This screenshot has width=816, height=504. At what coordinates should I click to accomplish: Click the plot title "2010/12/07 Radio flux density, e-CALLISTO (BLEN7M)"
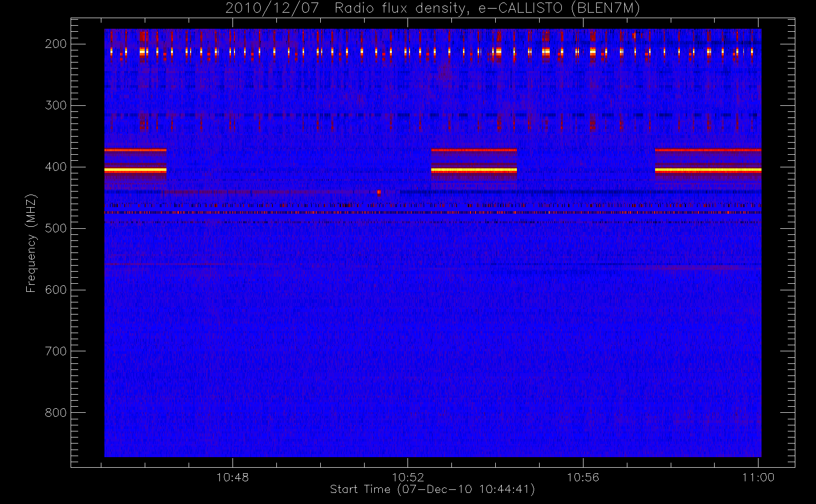432,9
